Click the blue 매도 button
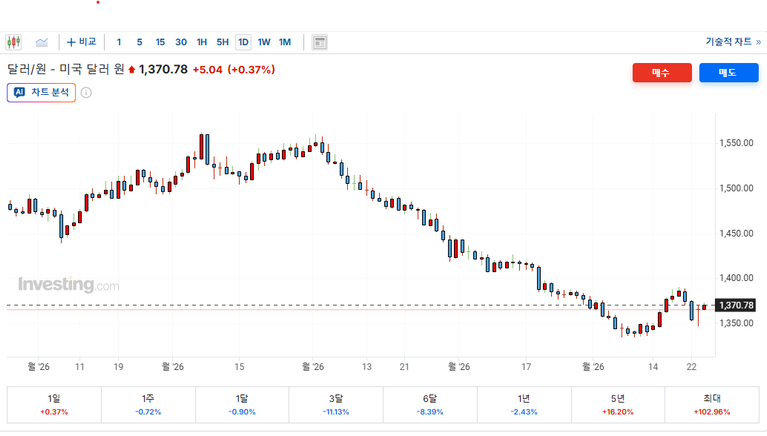Image resolution: width=767 pixels, height=436 pixels. pyautogui.click(x=729, y=72)
